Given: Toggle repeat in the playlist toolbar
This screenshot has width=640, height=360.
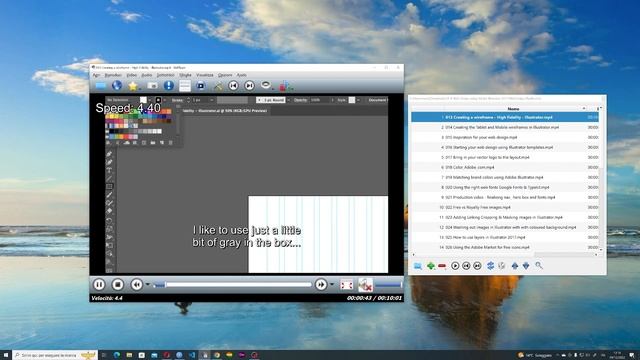Looking at the screenshot, I should pos(490,266).
